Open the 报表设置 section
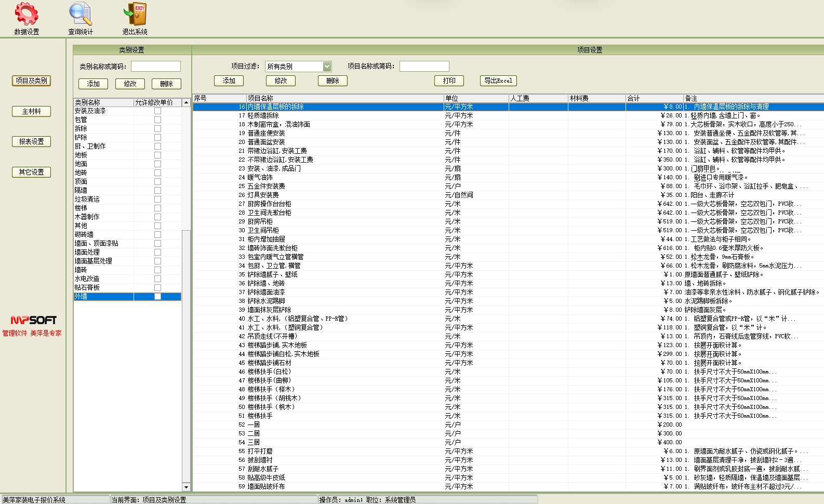 coord(31,142)
